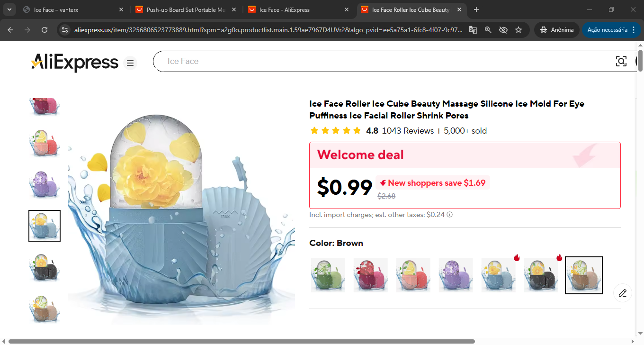Open the 1043 Reviews link
644x345 pixels.
click(408, 131)
